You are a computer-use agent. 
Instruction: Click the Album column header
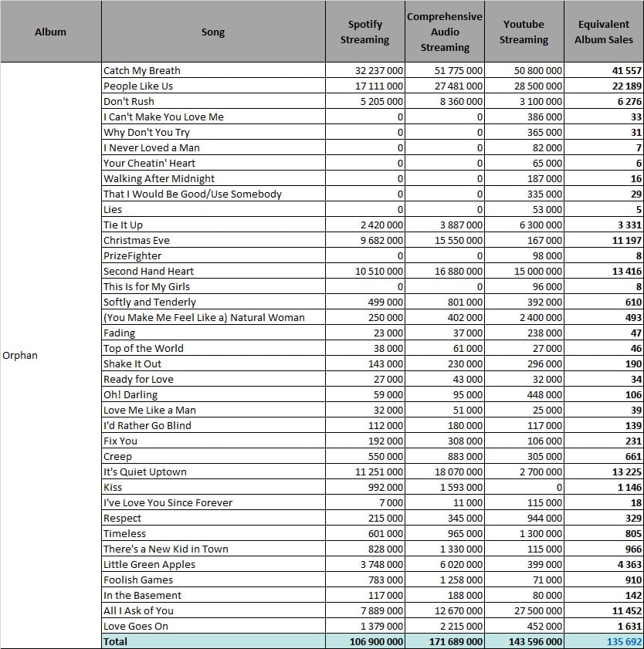[x=50, y=32]
